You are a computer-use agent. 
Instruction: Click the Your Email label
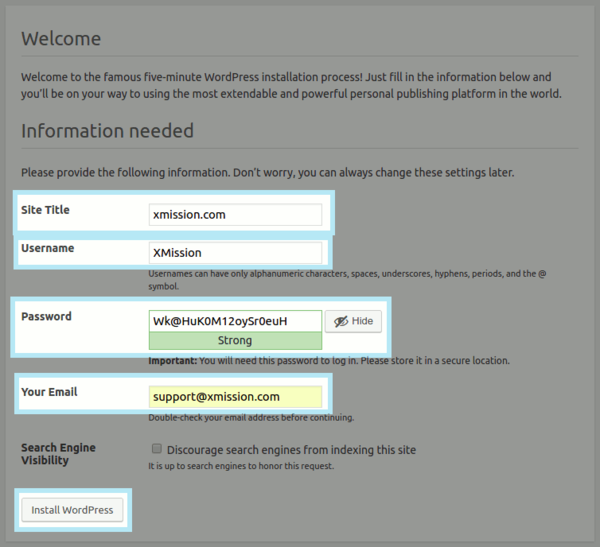point(49,392)
